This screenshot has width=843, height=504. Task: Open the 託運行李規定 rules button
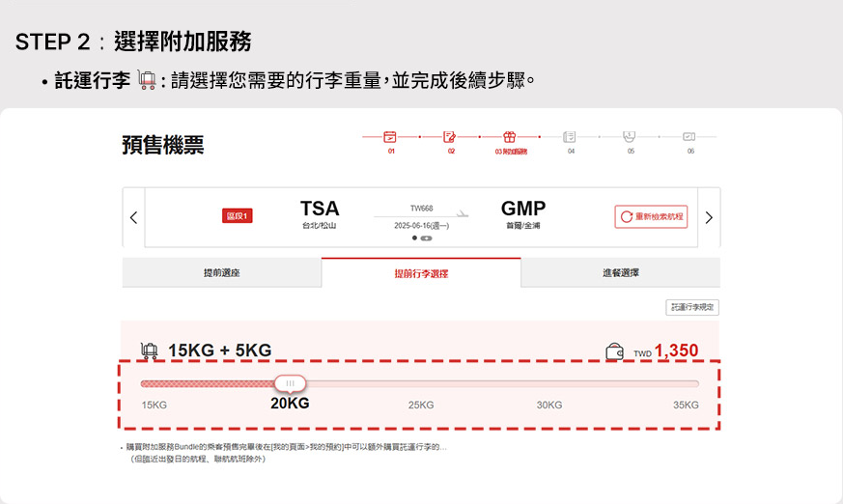692,307
